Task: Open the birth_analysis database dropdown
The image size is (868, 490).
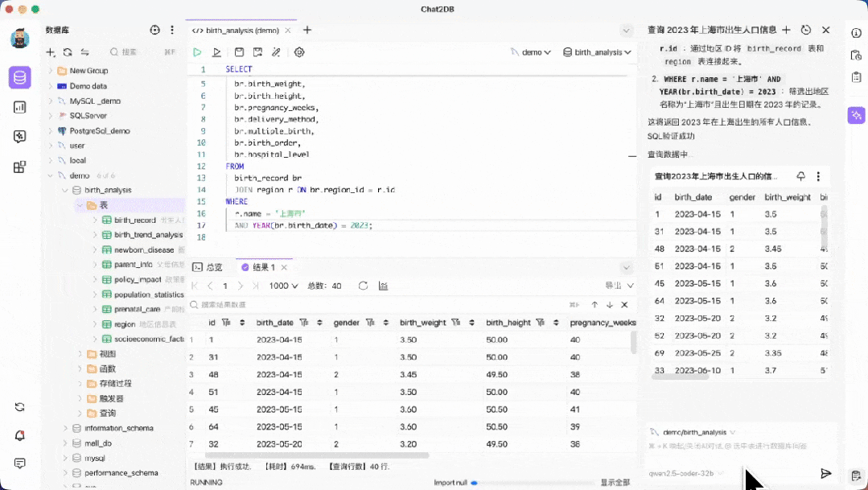Action: (x=598, y=52)
